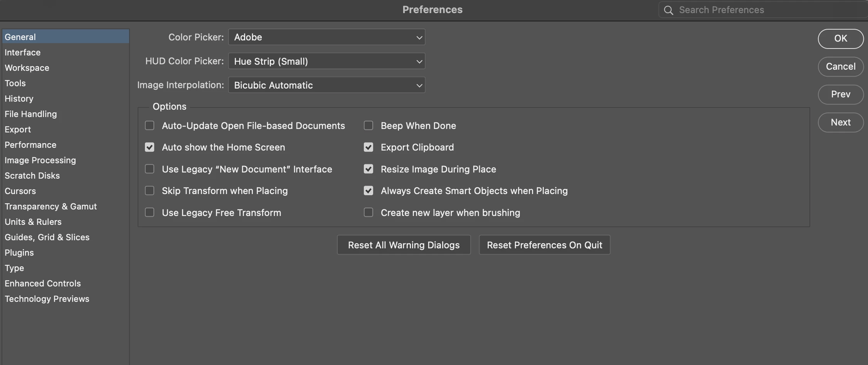Image resolution: width=868 pixels, height=365 pixels.
Task: Switch to the Interface preferences section
Action: point(23,52)
